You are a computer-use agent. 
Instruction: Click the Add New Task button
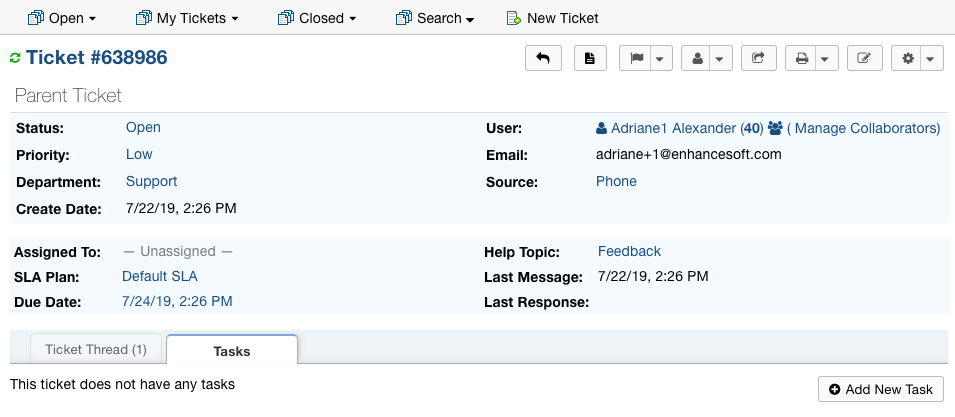[880, 389]
